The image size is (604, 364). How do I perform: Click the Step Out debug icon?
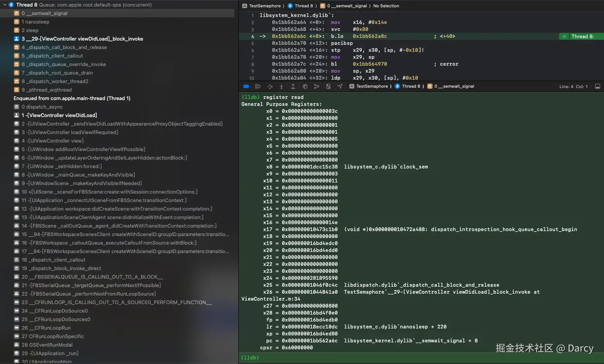pyautogui.click(x=293, y=87)
